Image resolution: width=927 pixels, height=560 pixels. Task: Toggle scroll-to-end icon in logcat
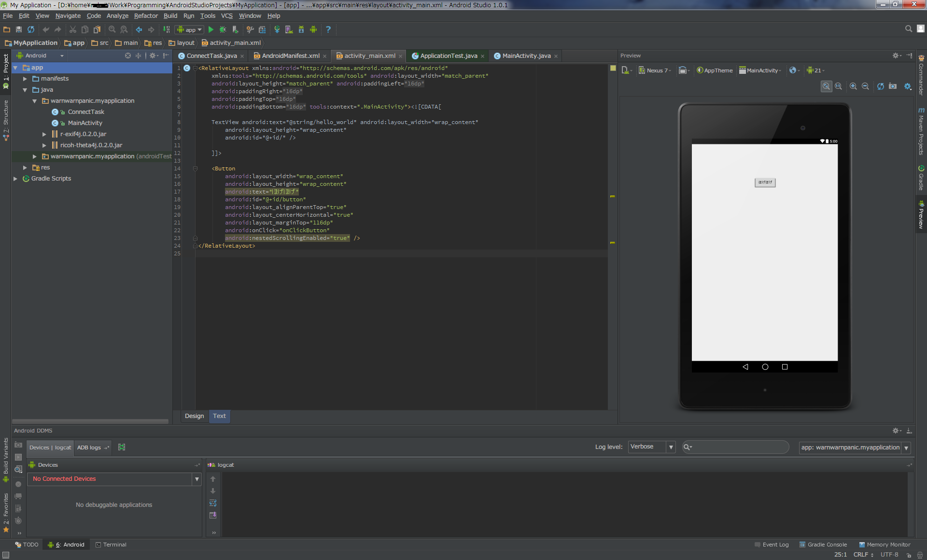213,515
